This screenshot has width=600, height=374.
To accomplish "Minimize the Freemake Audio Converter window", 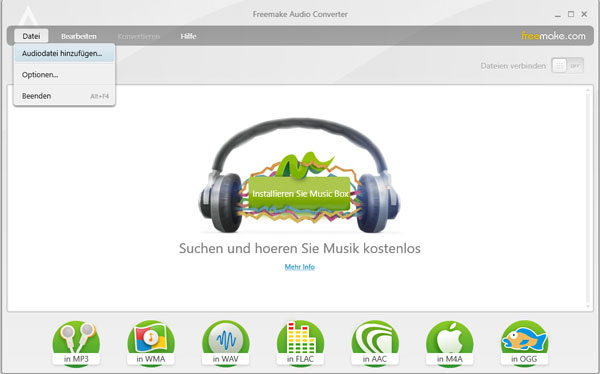I will point(558,15).
